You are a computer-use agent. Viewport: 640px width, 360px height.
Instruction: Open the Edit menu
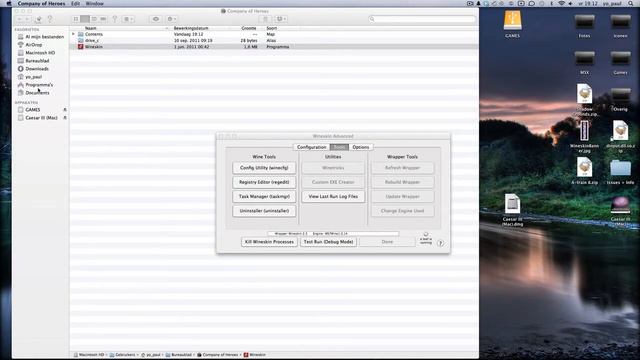[x=76, y=3]
